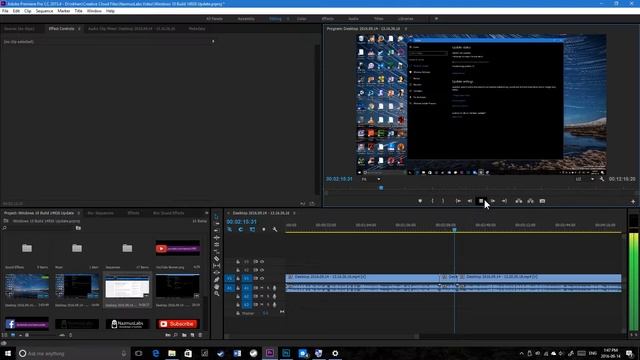Select the Slip tool

tap(217, 265)
